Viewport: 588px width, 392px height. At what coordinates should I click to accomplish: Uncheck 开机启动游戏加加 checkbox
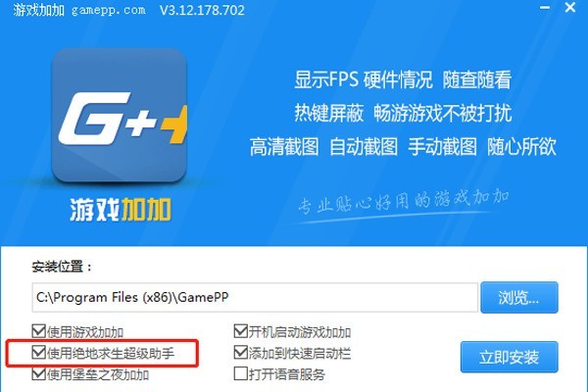pos(241,331)
